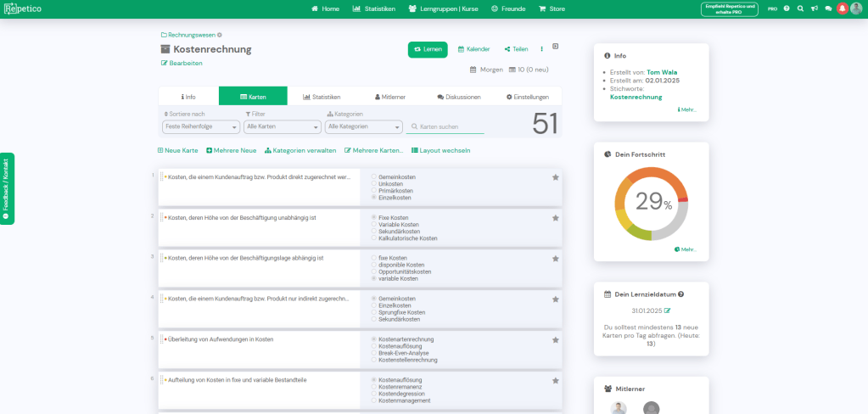Edit the Lernzieldatum with pencil icon
Viewport: 868px width, 414px height.
pyautogui.click(x=667, y=310)
